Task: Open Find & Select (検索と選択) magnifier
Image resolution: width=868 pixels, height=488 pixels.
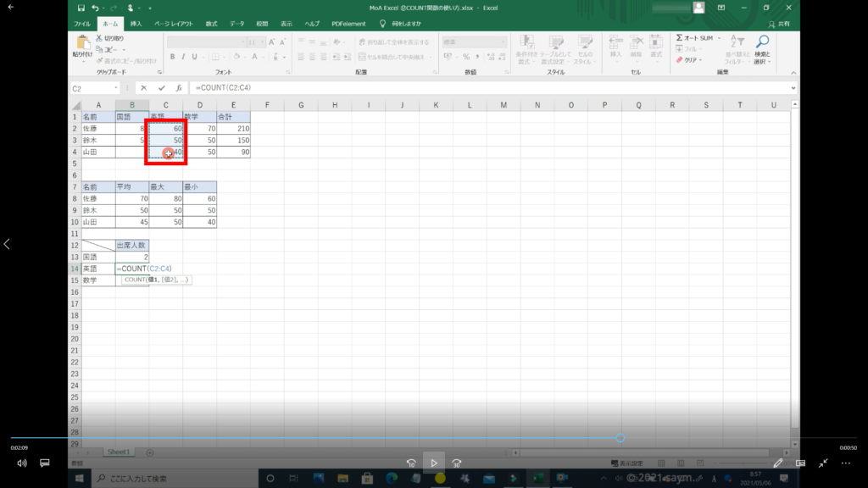Action: (762, 42)
